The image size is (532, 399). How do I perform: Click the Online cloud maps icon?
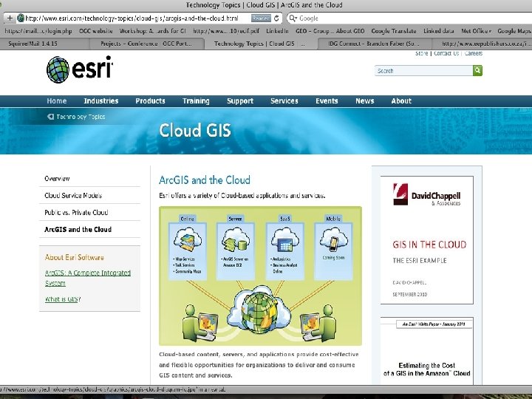187,239
